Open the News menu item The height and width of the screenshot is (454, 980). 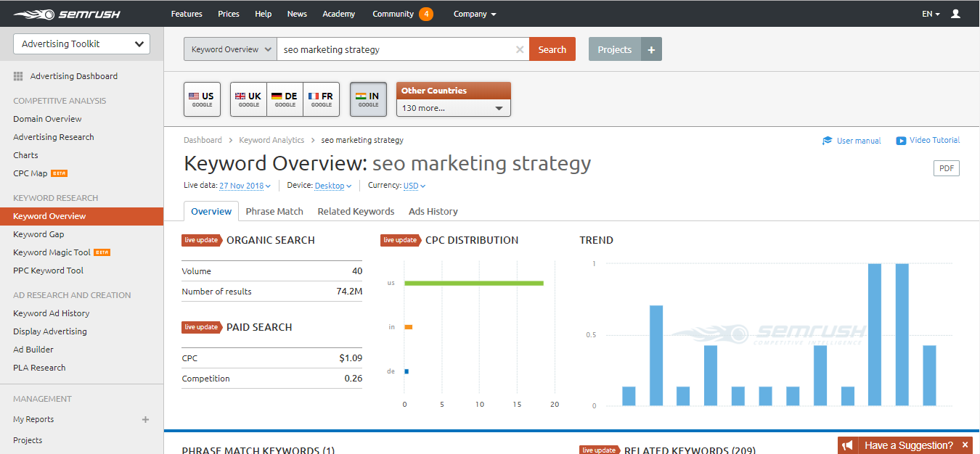tap(297, 14)
